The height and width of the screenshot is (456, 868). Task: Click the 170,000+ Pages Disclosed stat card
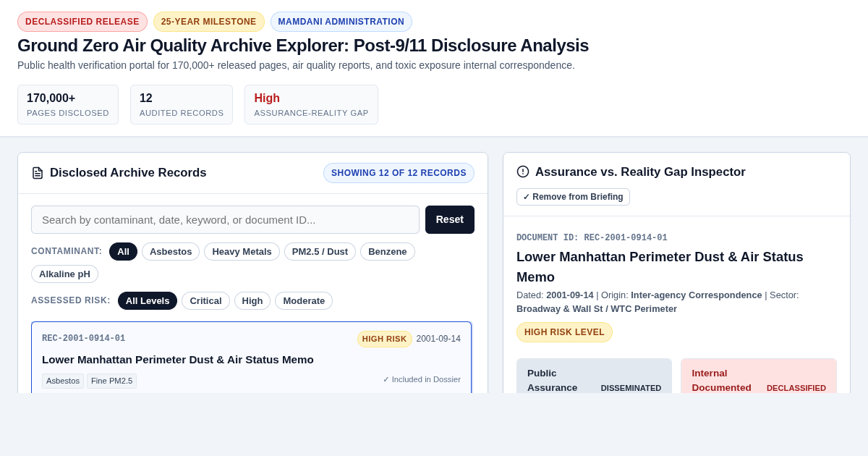[x=68, y=104]
